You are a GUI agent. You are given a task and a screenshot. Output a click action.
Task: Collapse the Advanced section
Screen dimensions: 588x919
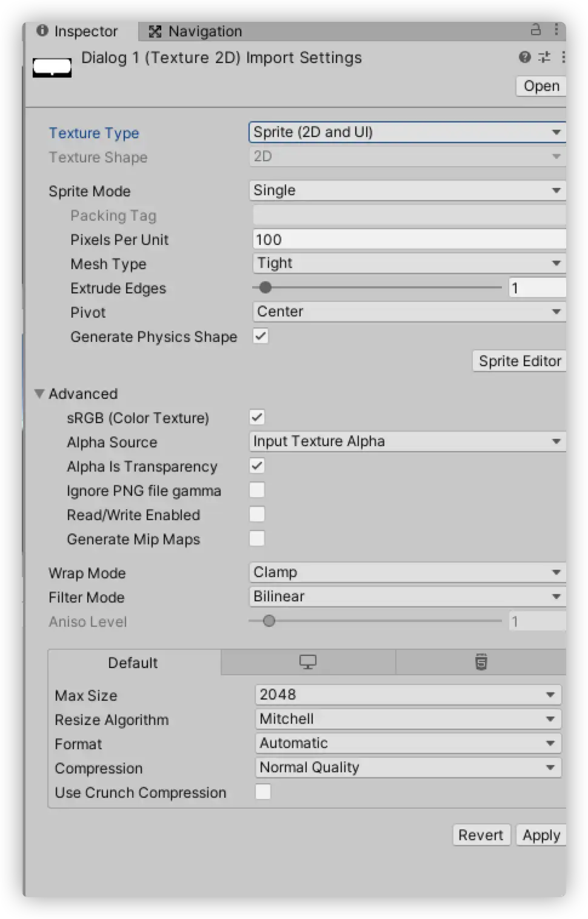pyautogui.click(x=40, y=394)
